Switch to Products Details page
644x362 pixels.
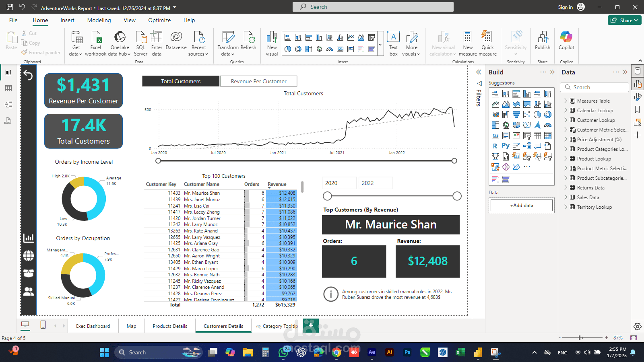pos(170,326)
